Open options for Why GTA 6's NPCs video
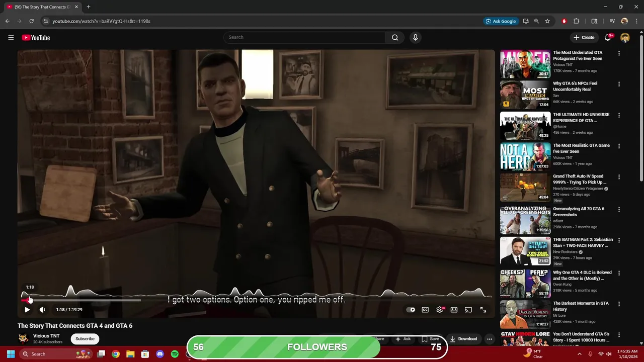This screenshot has width=644, height=362. pyautogui.click(x=619, y=84)
